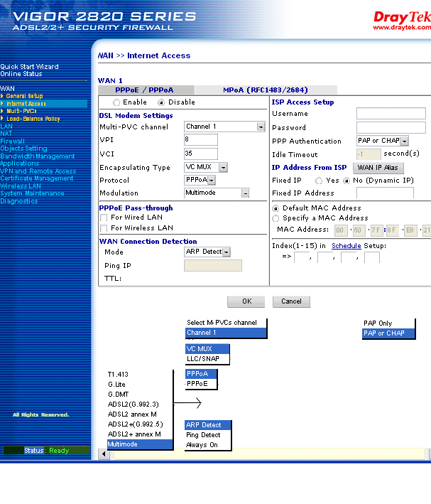Open the Firewall menu
Viewport: 431px width, 504px height.
pyautogui.click(x=12, y=141)
